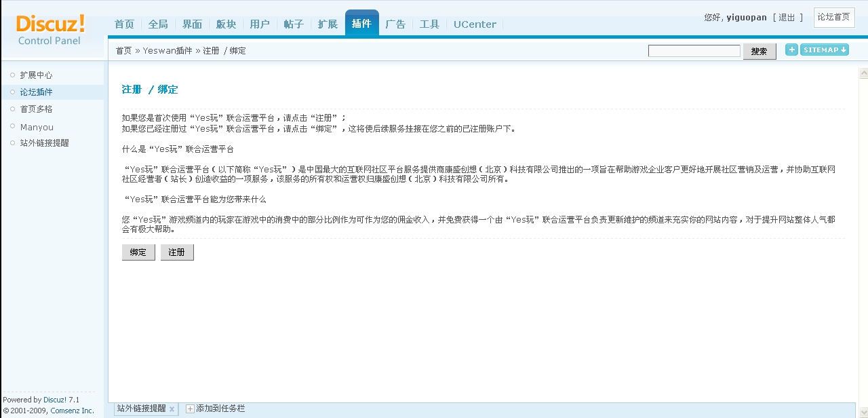Click the plus icon beside SITEMAP
The height and width of the screenshot is (418, 868).
(x=791, y=50)
